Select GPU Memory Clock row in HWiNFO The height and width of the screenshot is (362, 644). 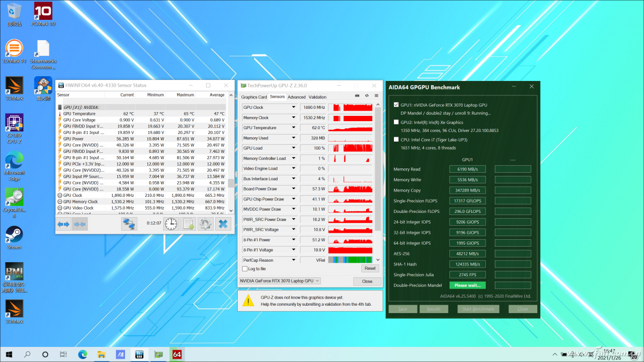[x=142, y=202]
